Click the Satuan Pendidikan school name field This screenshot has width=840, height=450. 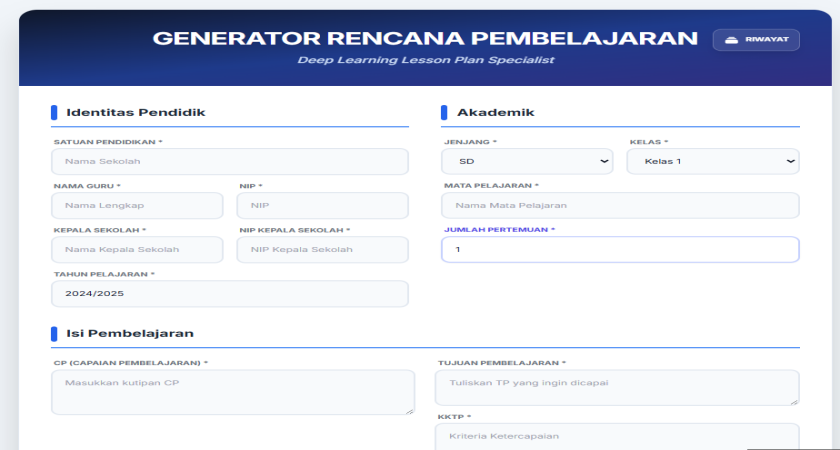click(230, 161)
